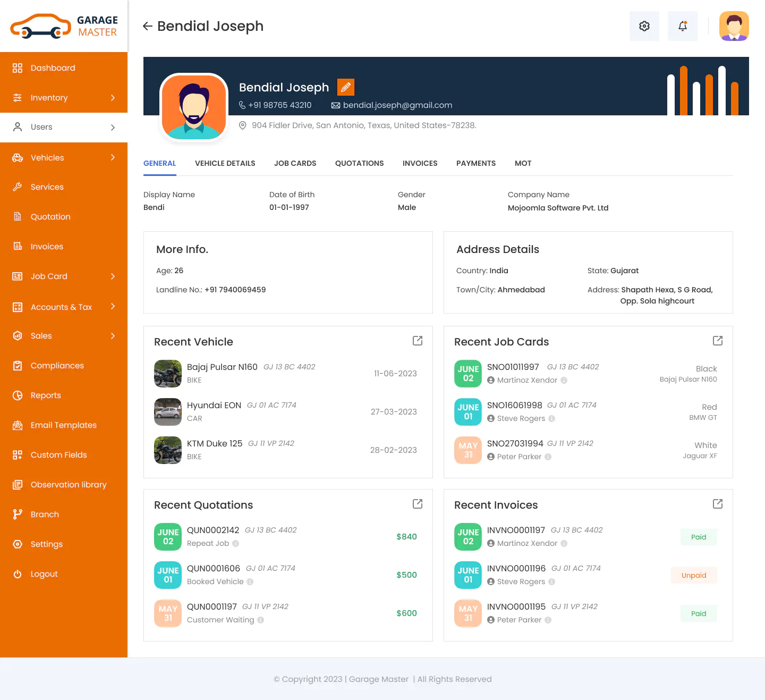Click the Unpaid status badge on INVNO0001196

tap(694, 575)
